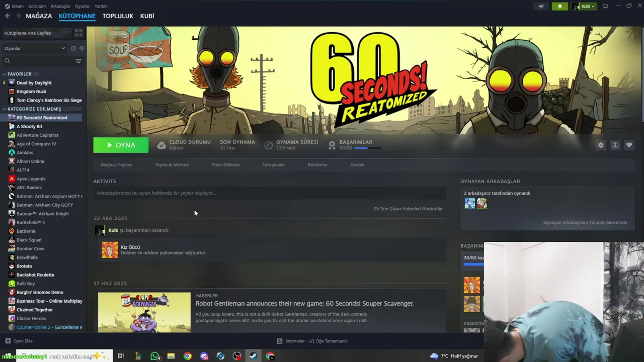This screenshot has width=644, height=362.
Task: Open İndirmeler downloads status bar
Action: click(x=312, y=341)
